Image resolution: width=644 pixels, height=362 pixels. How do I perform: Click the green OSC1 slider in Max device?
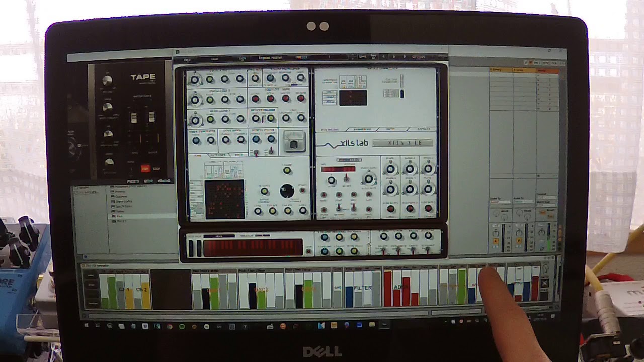[x=214, y=293]
